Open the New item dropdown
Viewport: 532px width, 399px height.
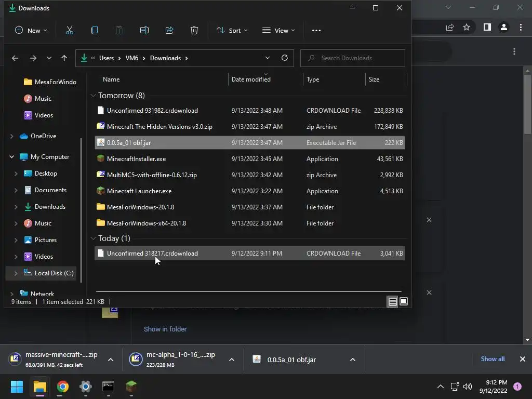tap(31, 31)
